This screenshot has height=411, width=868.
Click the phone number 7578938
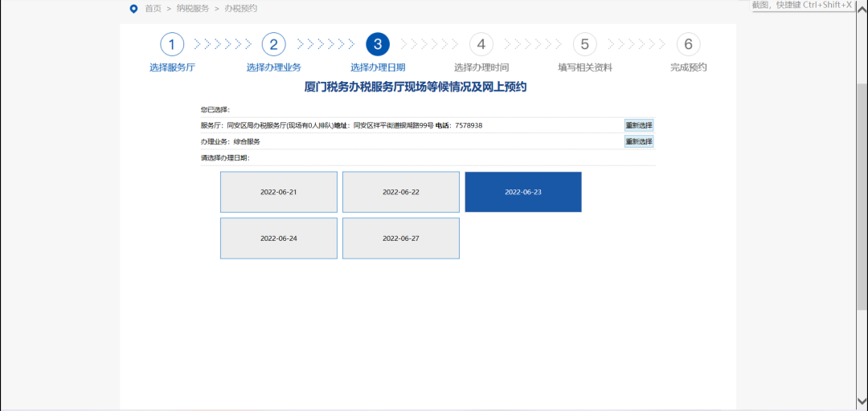pyautogui.click(x=469, y=125)
